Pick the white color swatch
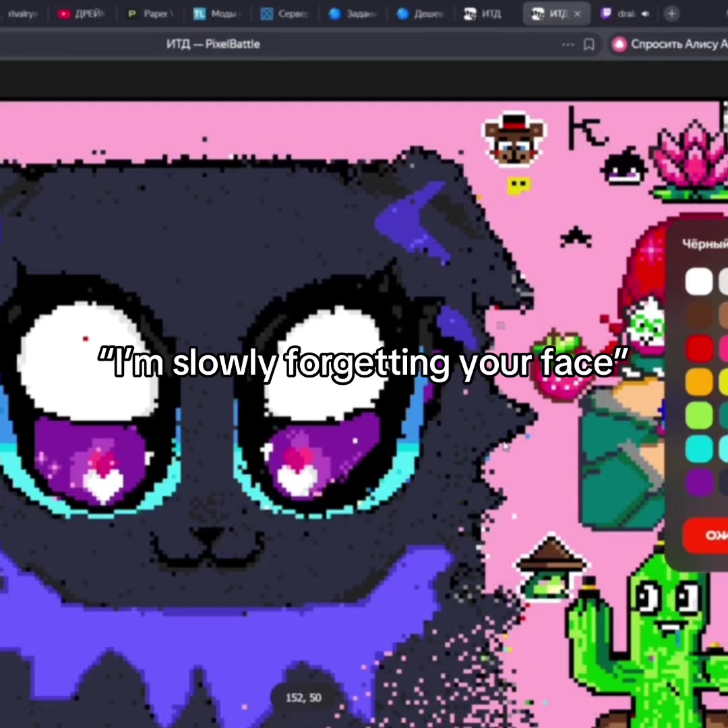The image size is (728, 728). click(x=699, y=281)
